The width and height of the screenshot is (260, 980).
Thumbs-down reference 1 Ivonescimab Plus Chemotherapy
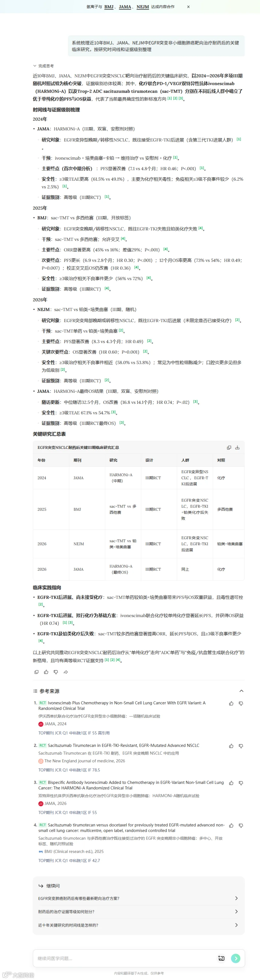241,703
